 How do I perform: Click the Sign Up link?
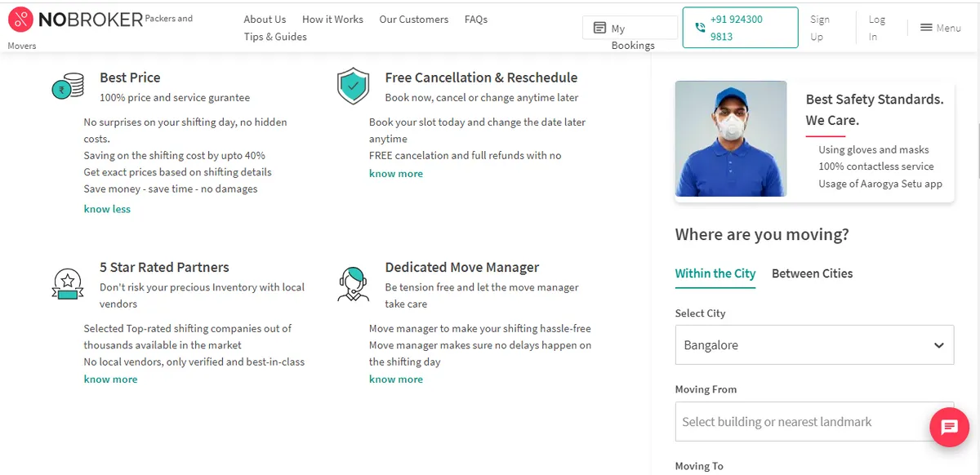tap(819, 28)
